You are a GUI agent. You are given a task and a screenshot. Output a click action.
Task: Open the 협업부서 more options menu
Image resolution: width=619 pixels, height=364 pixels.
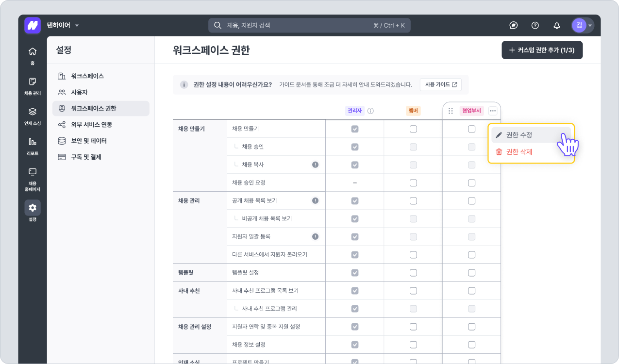493,111
